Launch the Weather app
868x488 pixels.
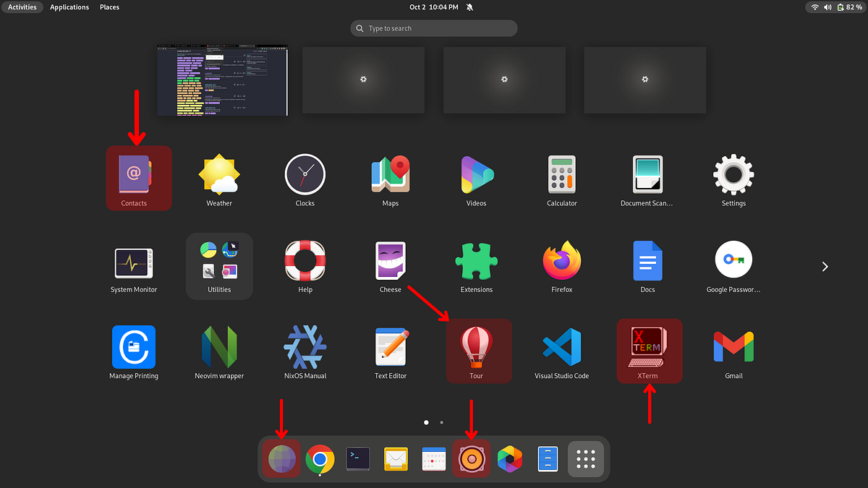[219, 174]
